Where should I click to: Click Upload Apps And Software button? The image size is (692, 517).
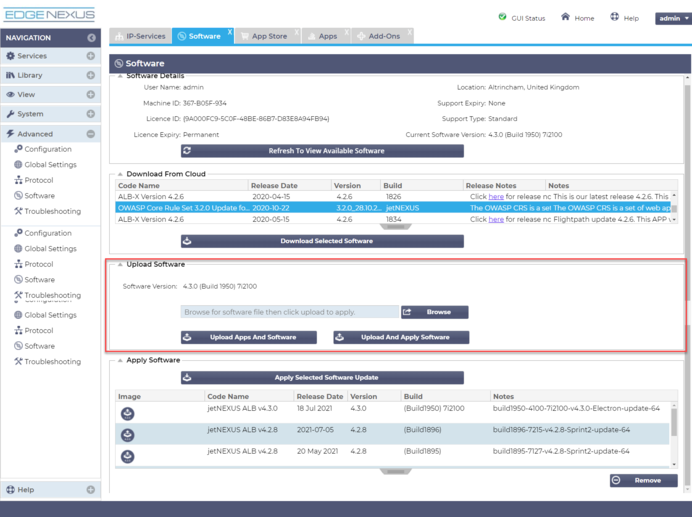[x=249, y=337]
